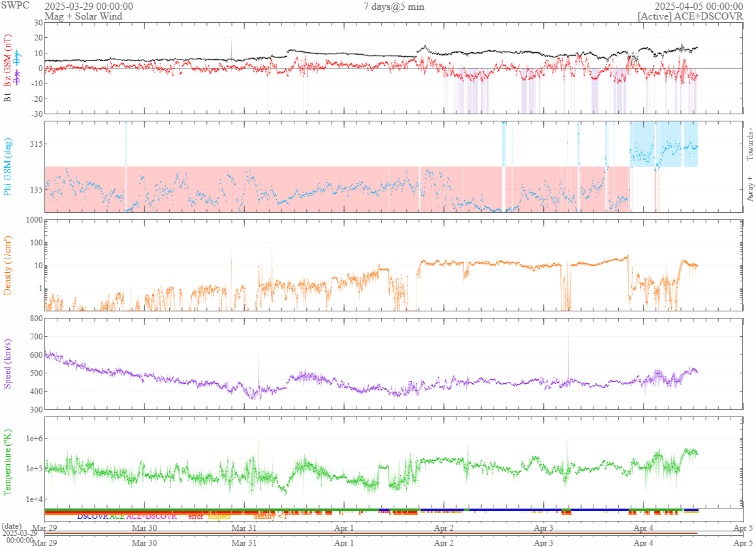The image size is (756, 547).
Task: Click the 315 tick on Phi axis
Action: (x=36, y=144)
